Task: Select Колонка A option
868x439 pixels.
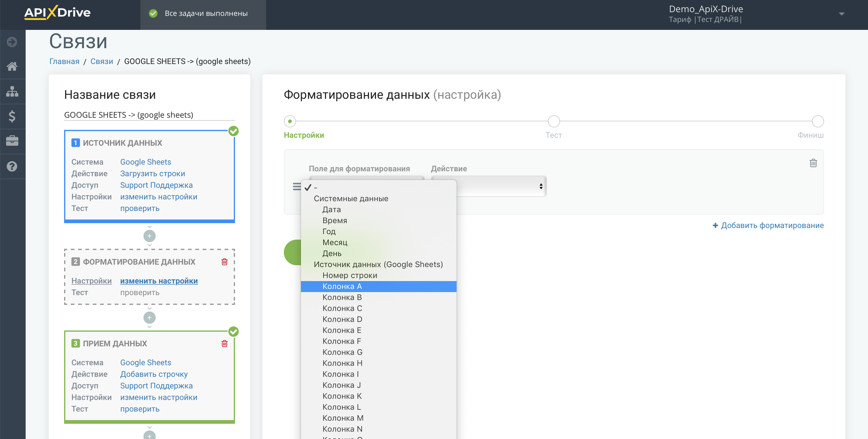Action: click(x=378, y=287)
